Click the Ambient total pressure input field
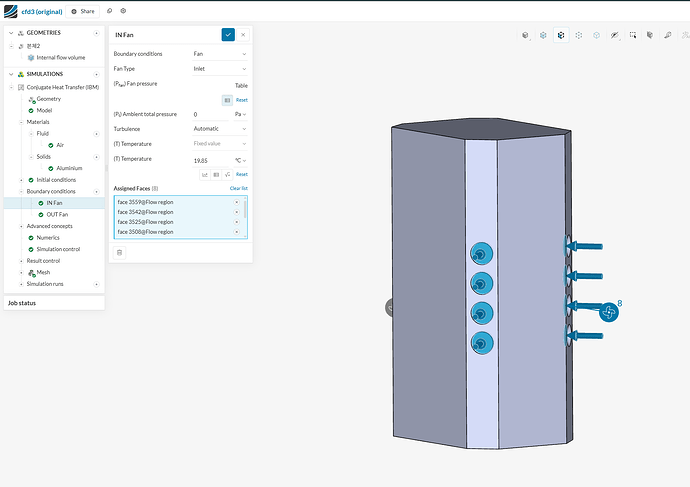Viewport: 690px width, 487px height. coord(212,114)
